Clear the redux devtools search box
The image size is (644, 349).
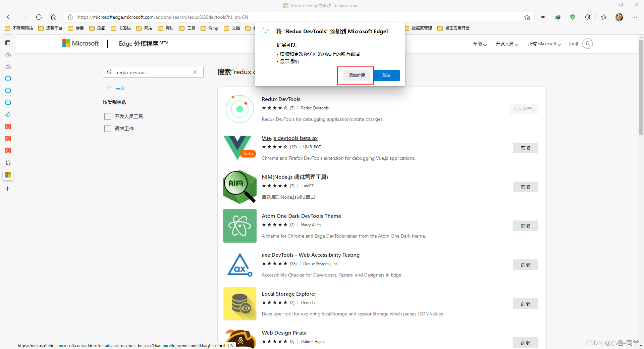pyautogui.click(x=195, y=72)
